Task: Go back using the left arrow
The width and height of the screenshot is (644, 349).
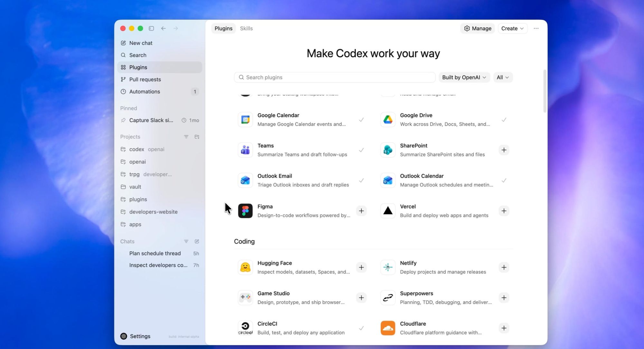Action: (x=164, y=28)
